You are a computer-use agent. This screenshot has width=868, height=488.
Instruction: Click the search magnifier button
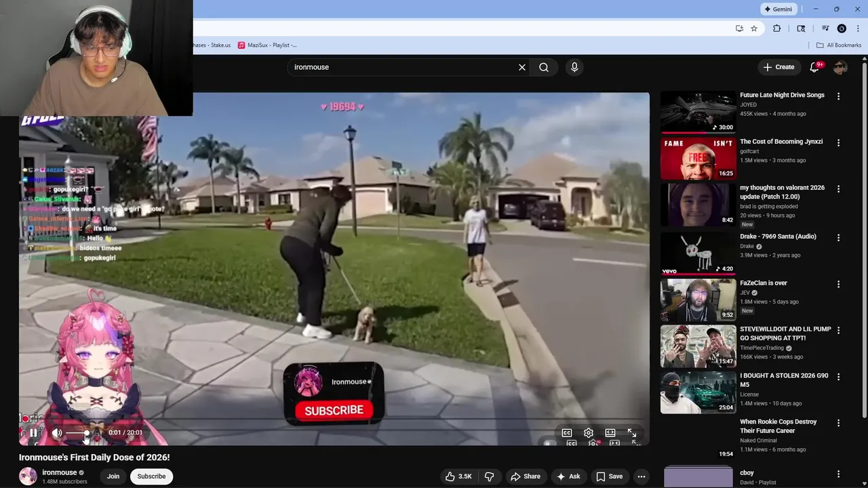pos(544,67)
